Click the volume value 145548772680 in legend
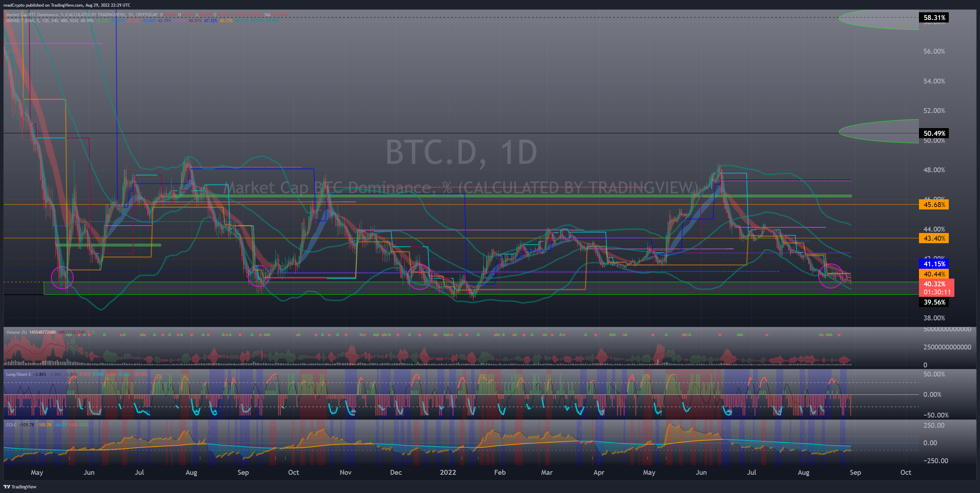 42,332
